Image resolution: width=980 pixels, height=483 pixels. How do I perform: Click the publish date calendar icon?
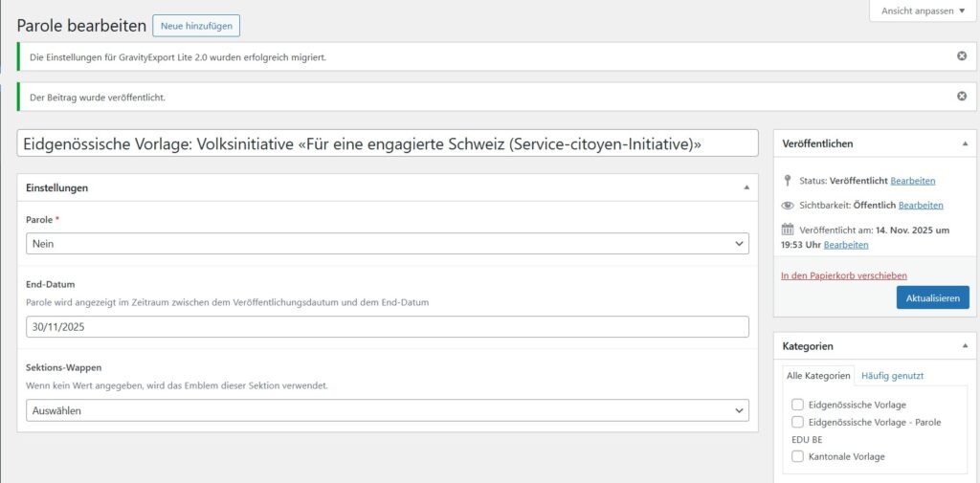tap(788, 230)
